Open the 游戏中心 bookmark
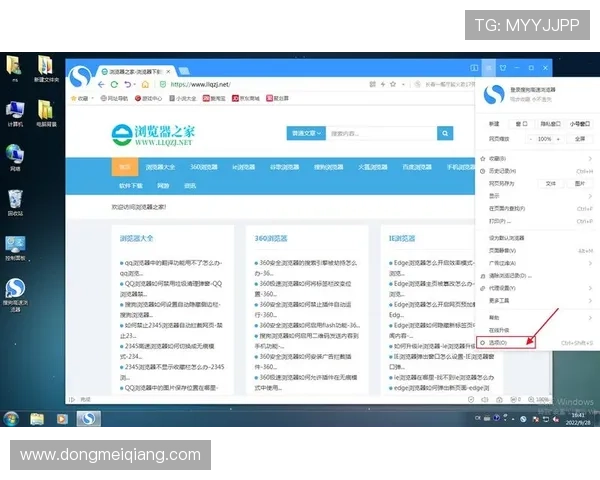Image resolution: width=600 pixels, height=480 pixels. point(148,98)
